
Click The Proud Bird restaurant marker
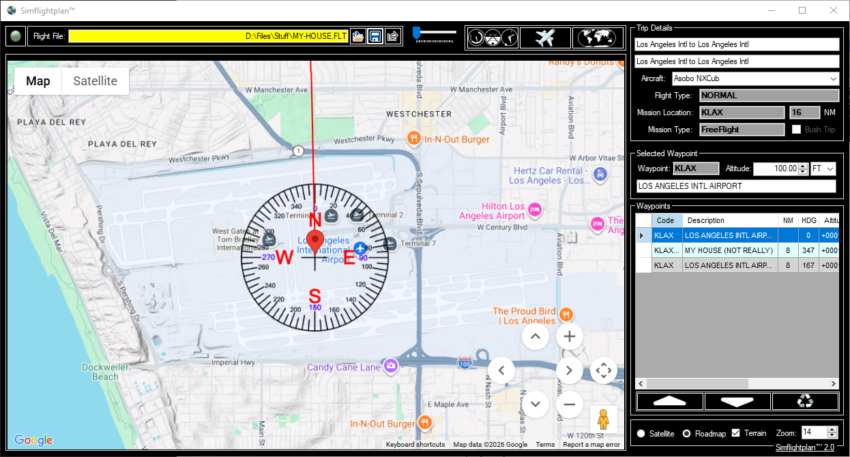566,314
